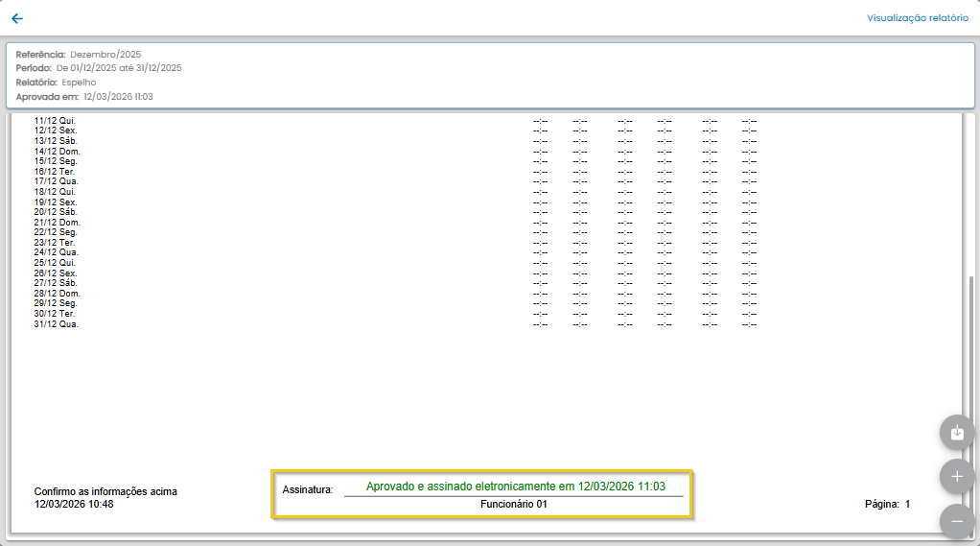Click the green electronic signature approval text
The width and height of the screenshot is (980, 546).
click(x=515, y=487)
